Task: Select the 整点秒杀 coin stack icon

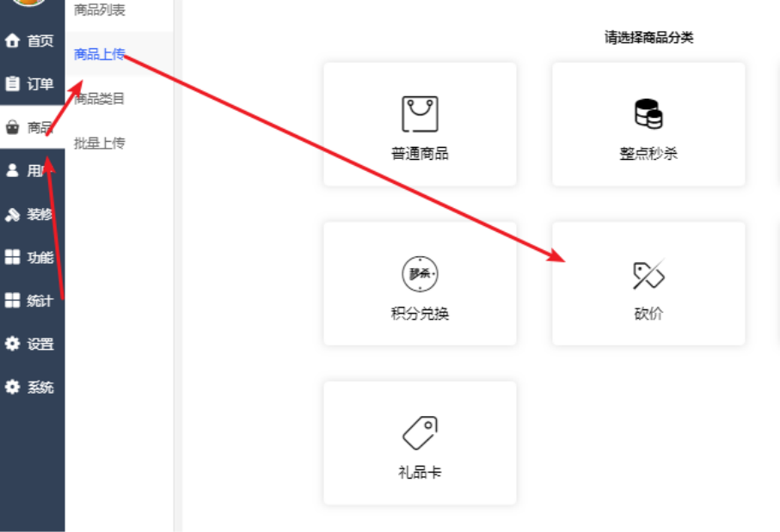Action: [648, 113]
